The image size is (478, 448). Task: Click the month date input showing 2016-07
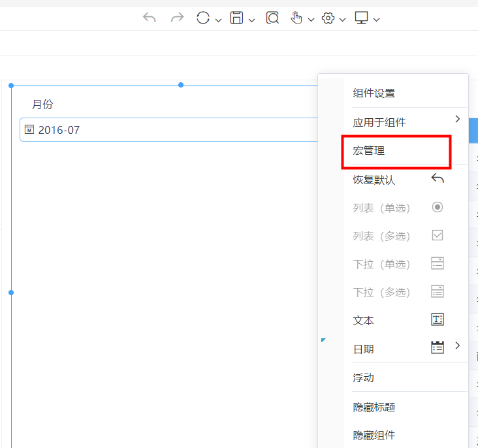169,129
